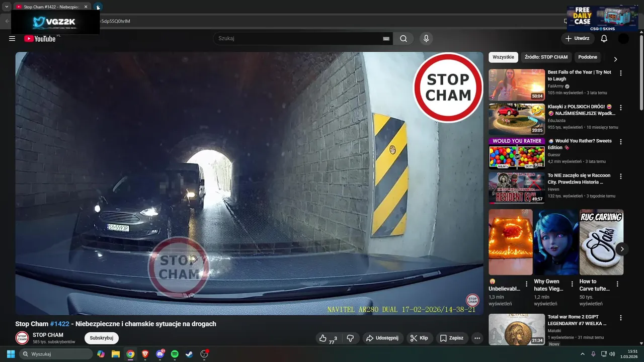Open Total war Rome 2 thumbnail
Screen dimensions: 644x362
517,329
